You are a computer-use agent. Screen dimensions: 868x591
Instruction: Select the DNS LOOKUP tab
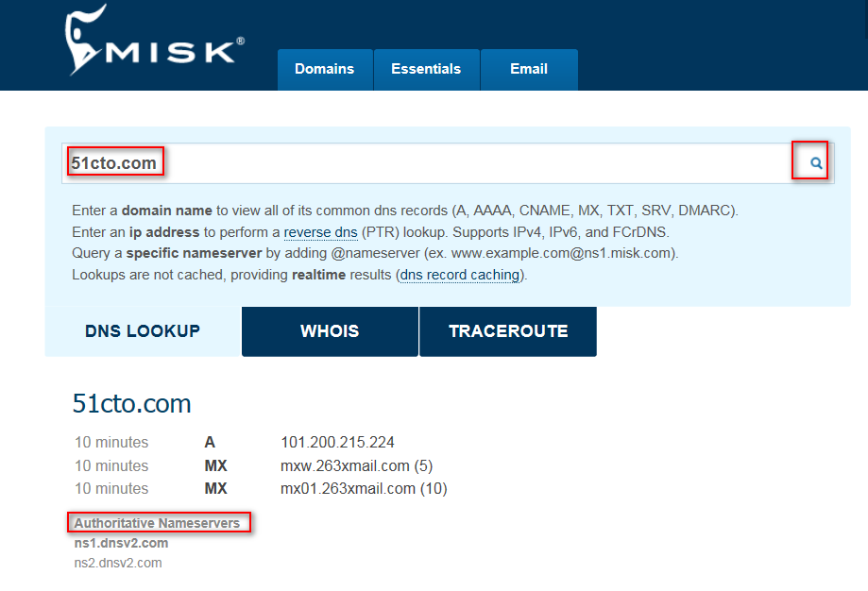point(143,331)
